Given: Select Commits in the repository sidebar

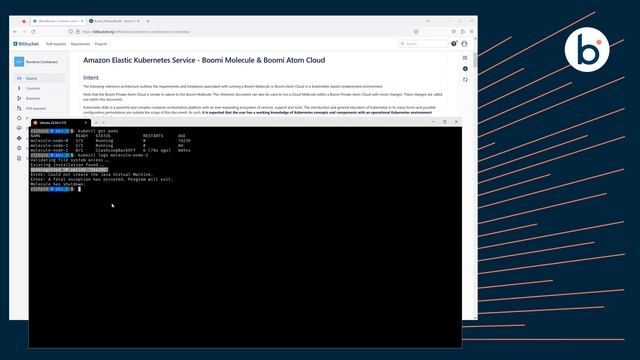Looking at the screenshot, I should [33, 89].
